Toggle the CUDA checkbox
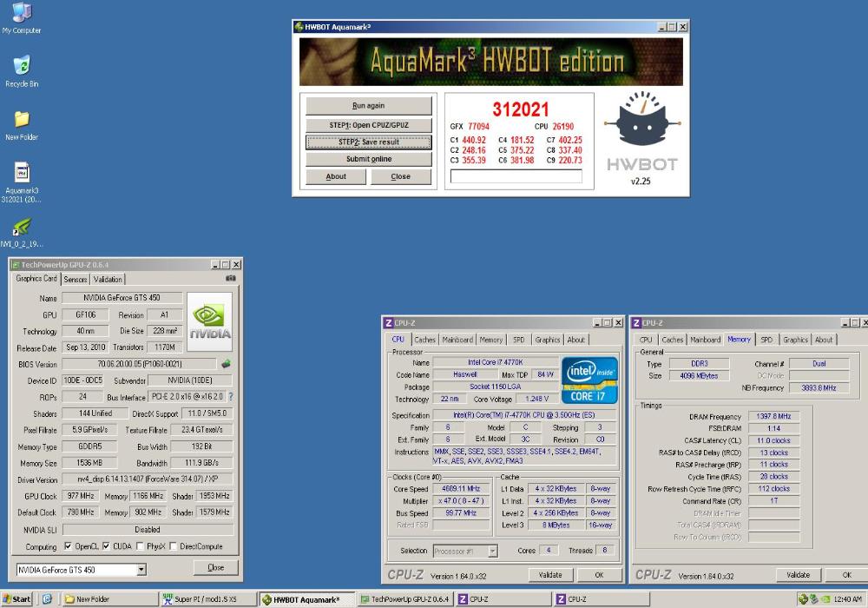This screenshot has height=608, width=868. (x=106, y=546)
